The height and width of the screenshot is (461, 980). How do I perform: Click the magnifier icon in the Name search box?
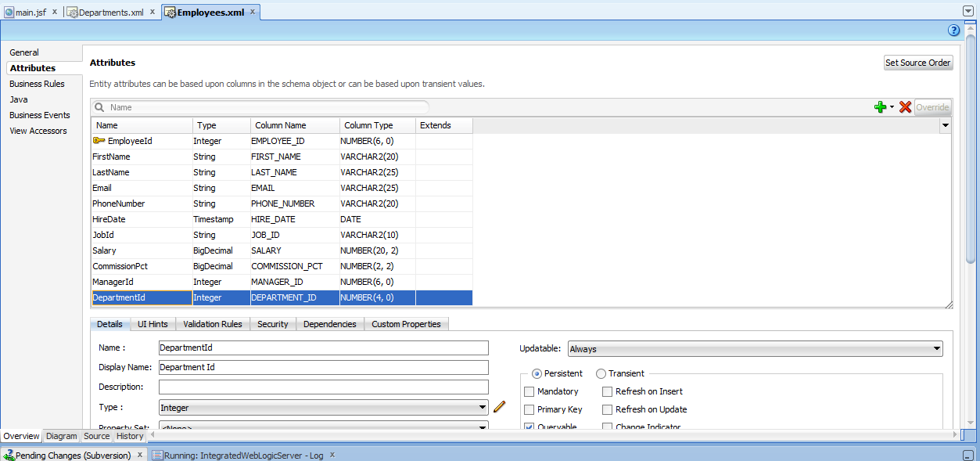click(x=99, y=106)
